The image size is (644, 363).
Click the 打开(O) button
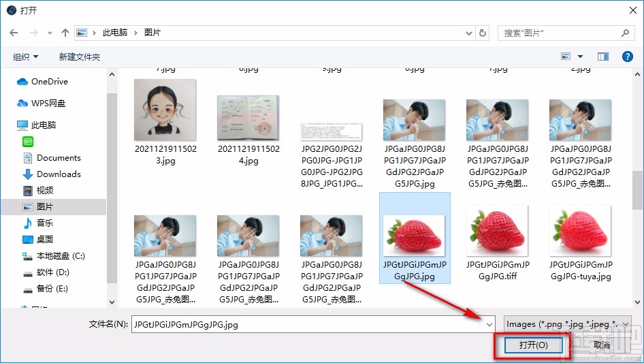533,345
